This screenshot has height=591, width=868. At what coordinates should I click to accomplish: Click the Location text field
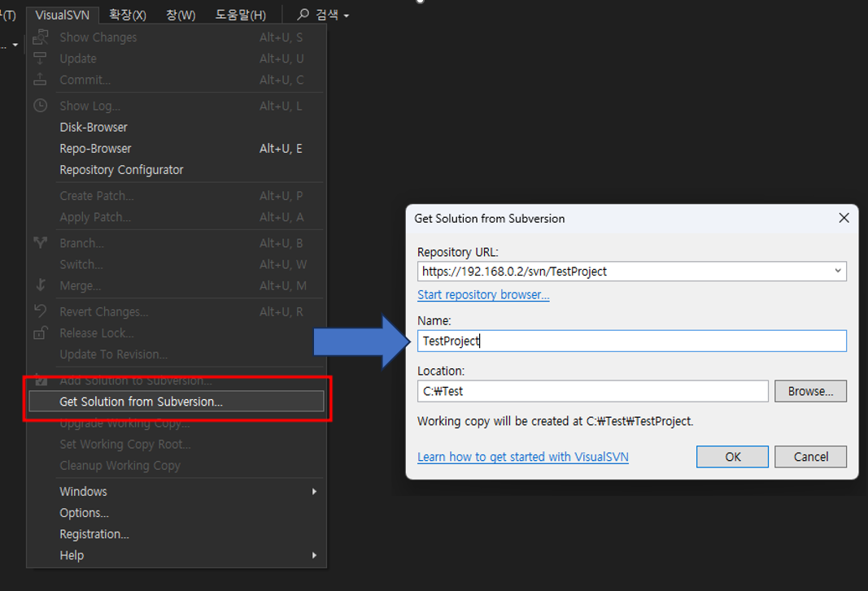(592, 391)
